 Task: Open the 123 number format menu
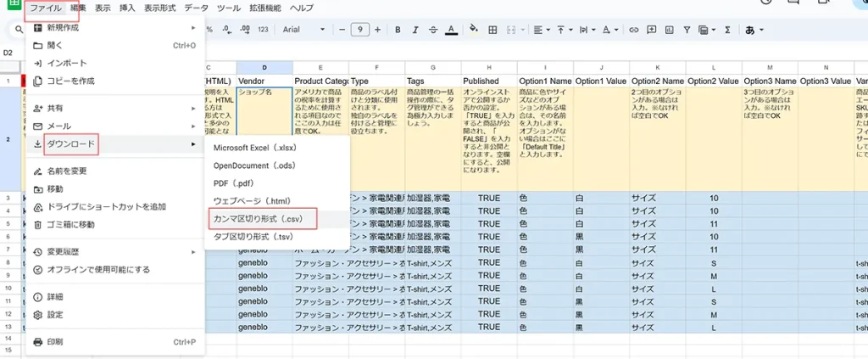point(263,30)
